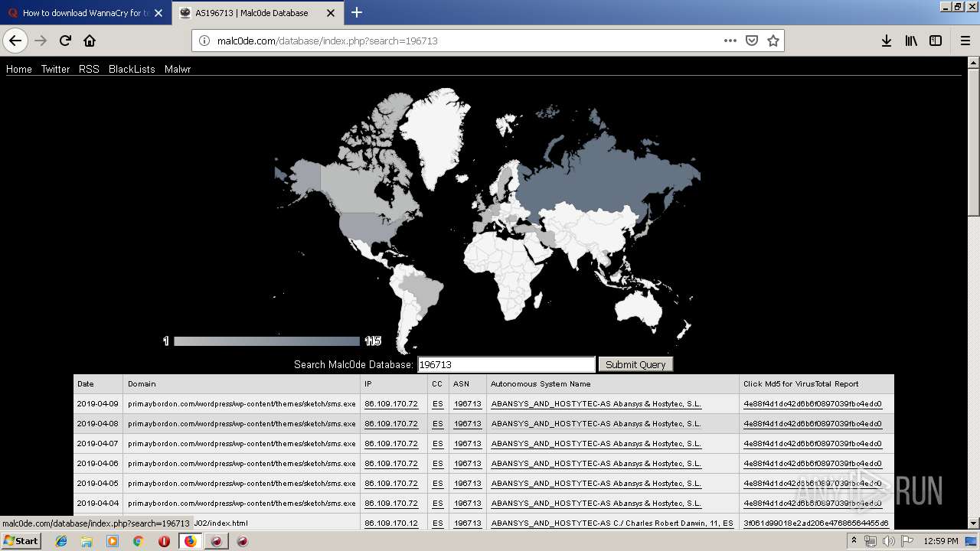Click the Click Md5 for VirusTotal Report header
980x551 pixels.
click(x=817, y=384)
